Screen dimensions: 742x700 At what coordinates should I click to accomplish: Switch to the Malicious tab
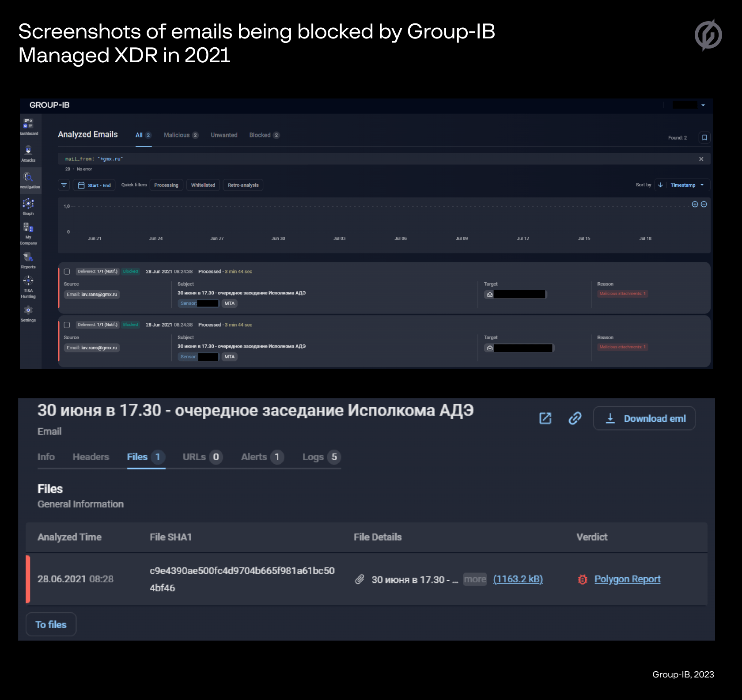(177, 135)
